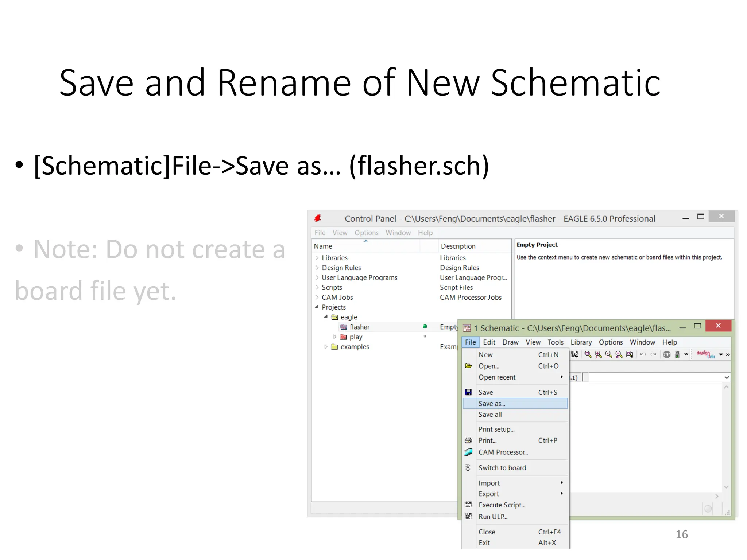Click the examples folder icon

[334, 346]
